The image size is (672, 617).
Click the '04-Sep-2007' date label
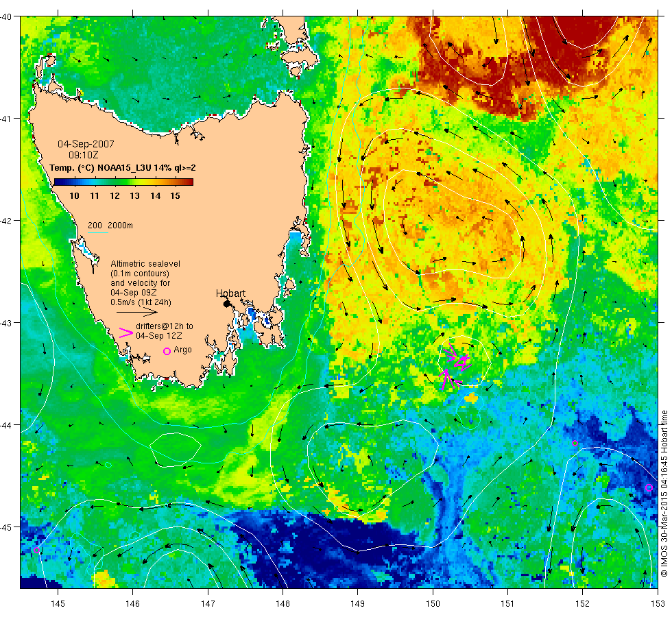click(86, 144)
